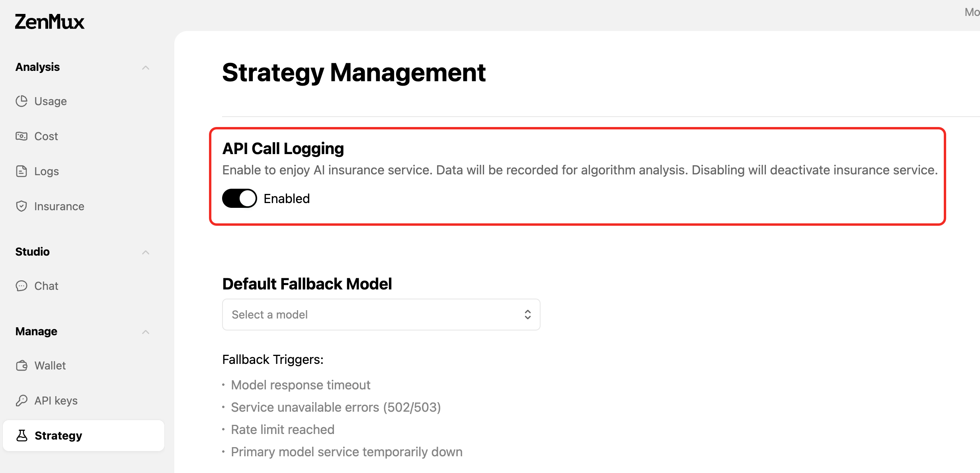980x473 pixels.
Task: Click the Strategy flask icon
Action: 21,436
